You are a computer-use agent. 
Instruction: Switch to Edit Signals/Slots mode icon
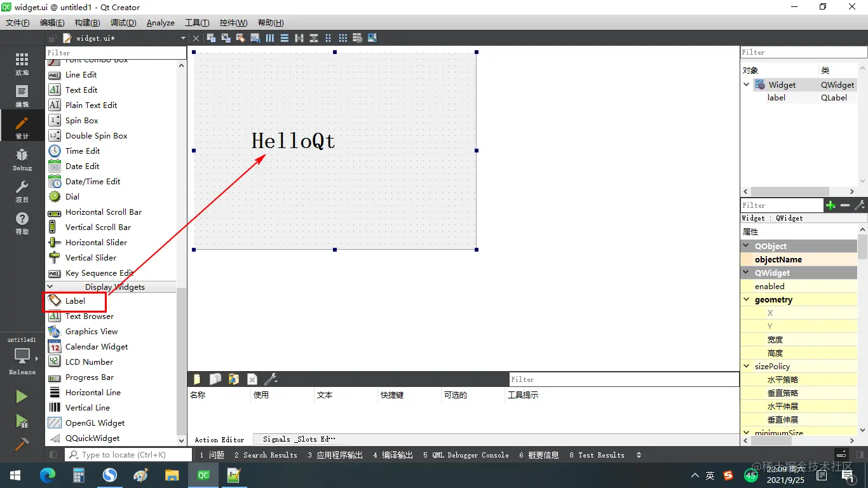[226, 38]
